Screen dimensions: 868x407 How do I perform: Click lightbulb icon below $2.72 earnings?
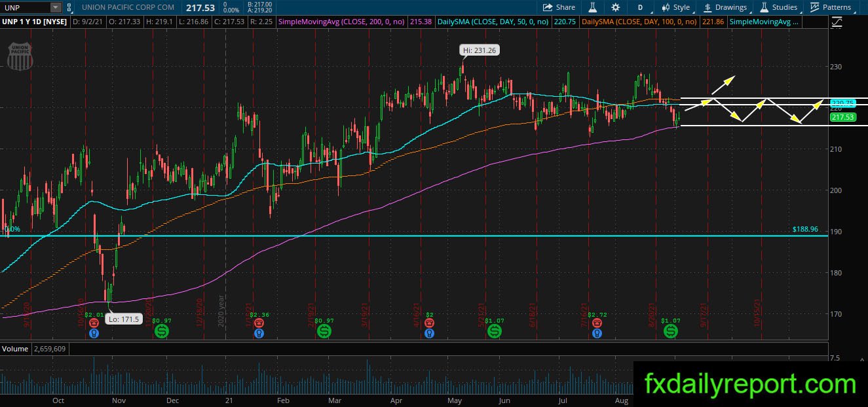[597, 333]
